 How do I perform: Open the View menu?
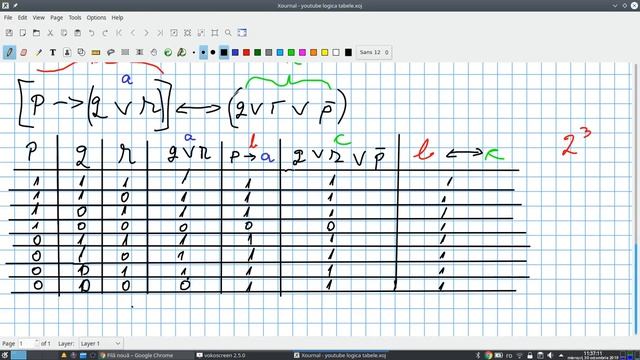pos(39,18)
